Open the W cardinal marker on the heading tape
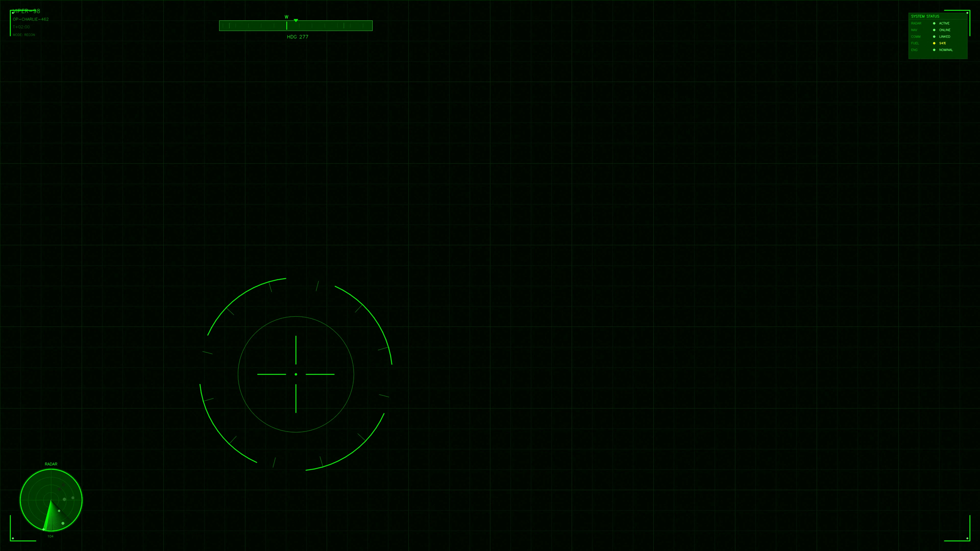 (x=286, y=17)
